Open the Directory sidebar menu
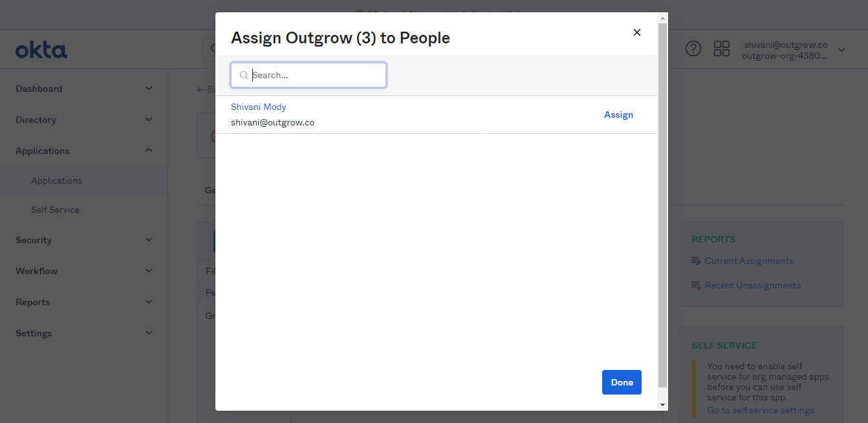The image size is (868, 423). point(36,120)
